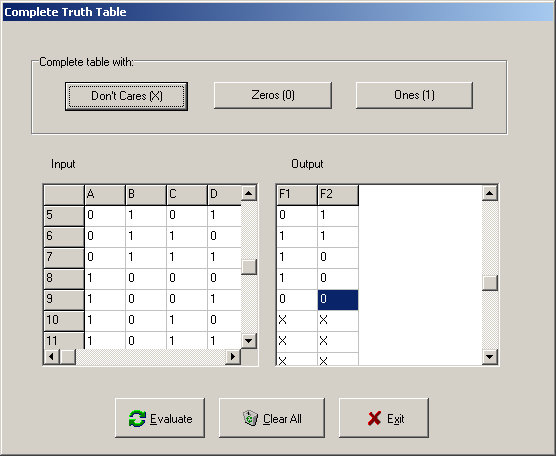The image size is (556, 456).
Task: Click the F2 cell in row 6
Action: [338, 237]
